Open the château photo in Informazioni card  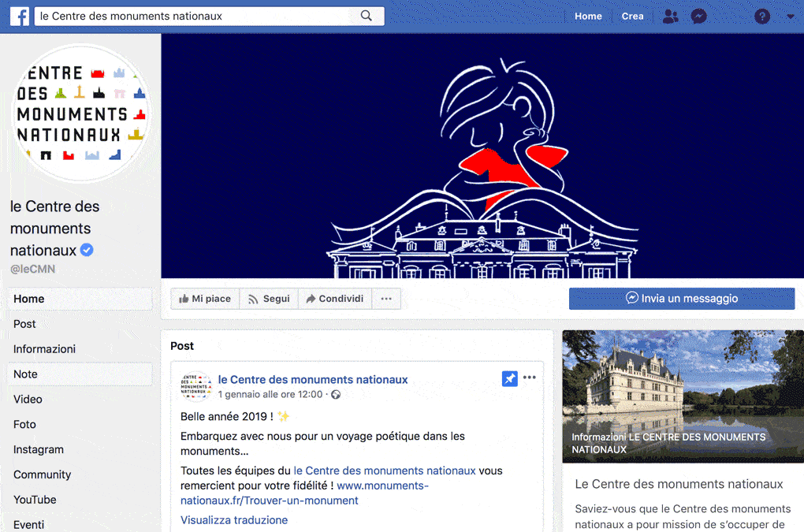coord(683,396)
